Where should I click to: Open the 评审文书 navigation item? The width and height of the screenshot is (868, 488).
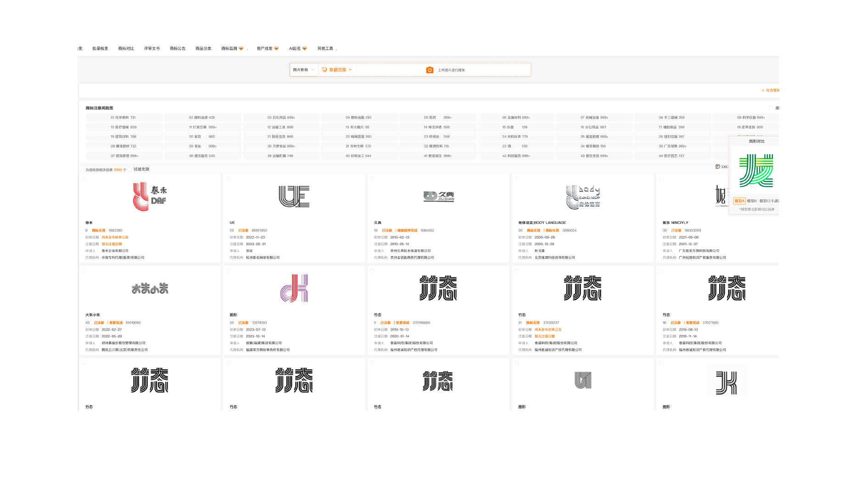coord(152,49)
